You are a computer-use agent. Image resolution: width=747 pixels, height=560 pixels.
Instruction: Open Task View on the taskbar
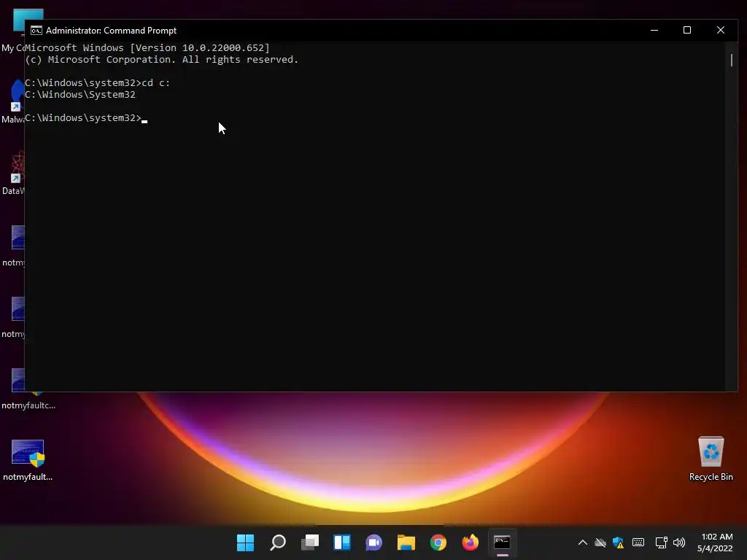(309, 542)
